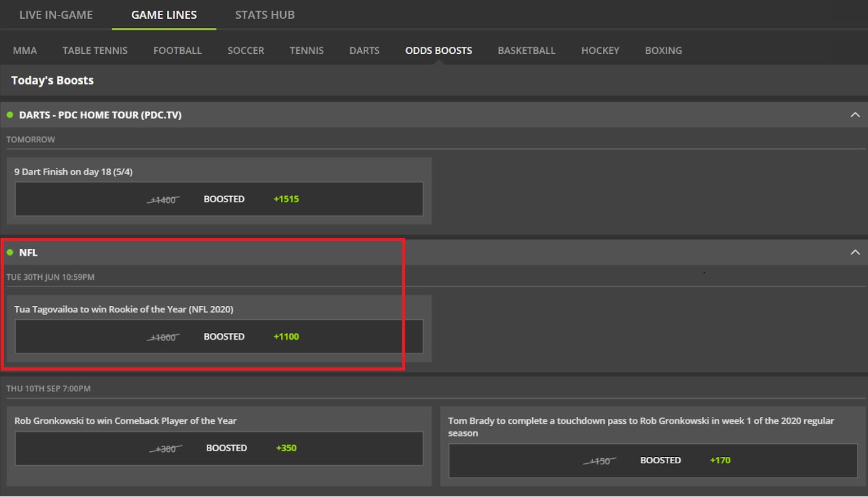Click the struck-through +1000 odds
Viewport: 868px width, 497px height.
(163, 337)
